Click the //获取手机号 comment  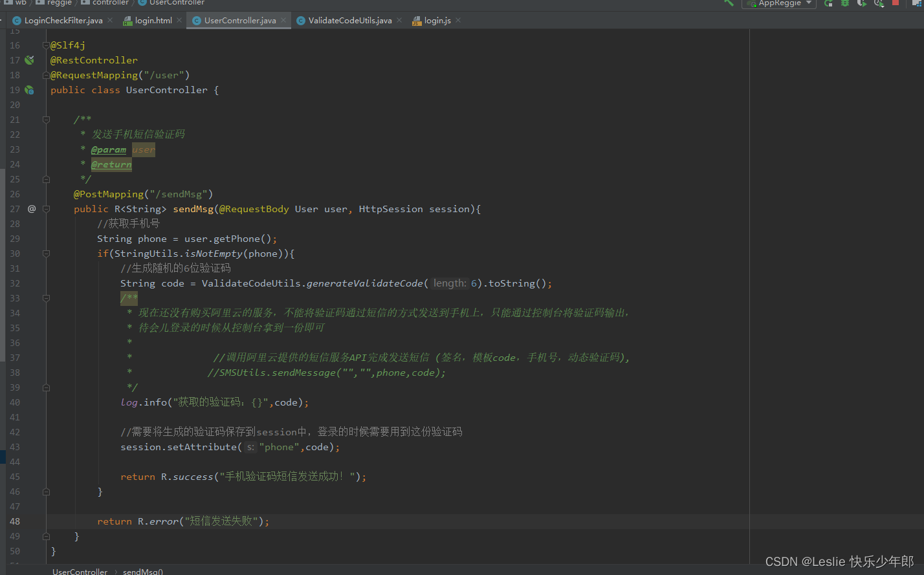pyautogui.click(x=128, y=224)
